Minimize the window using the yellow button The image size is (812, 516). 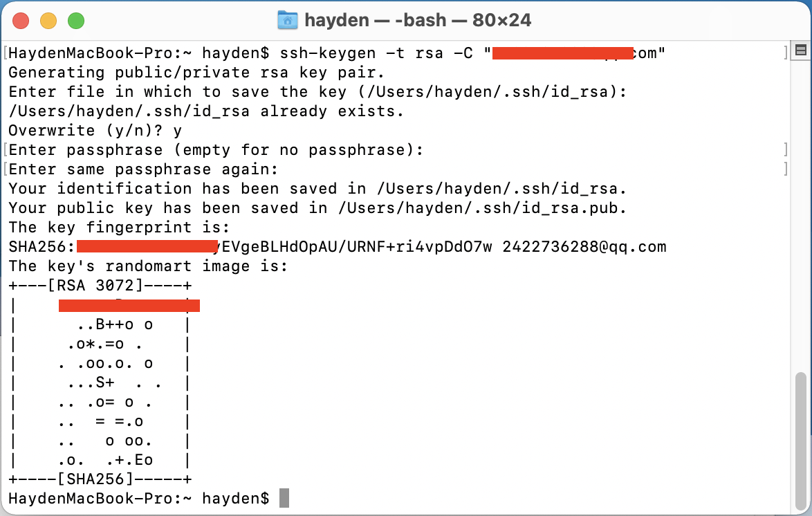click(x=48, y=21)
